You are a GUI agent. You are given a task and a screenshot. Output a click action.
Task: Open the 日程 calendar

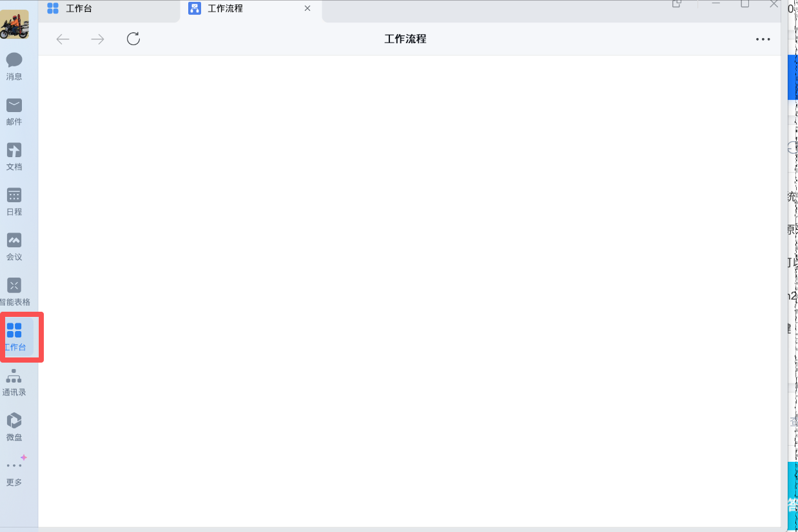(14, 202)
